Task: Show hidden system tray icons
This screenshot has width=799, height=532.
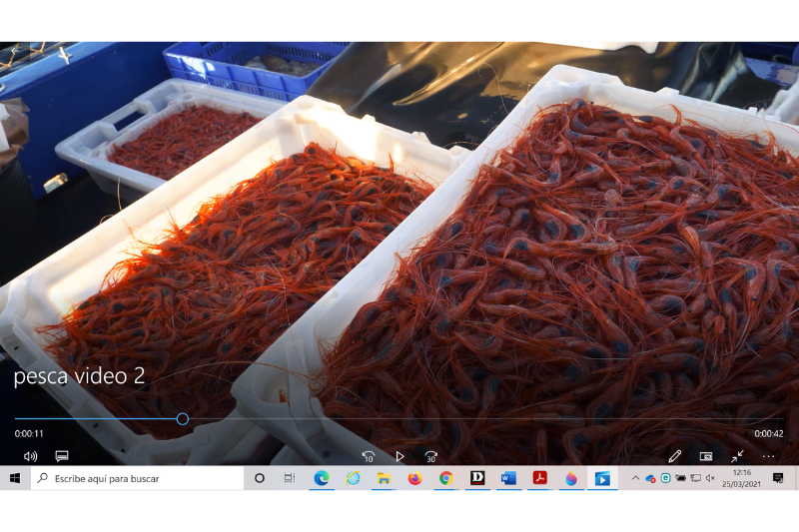Action: pyautogui.click(x=635, y=479)
